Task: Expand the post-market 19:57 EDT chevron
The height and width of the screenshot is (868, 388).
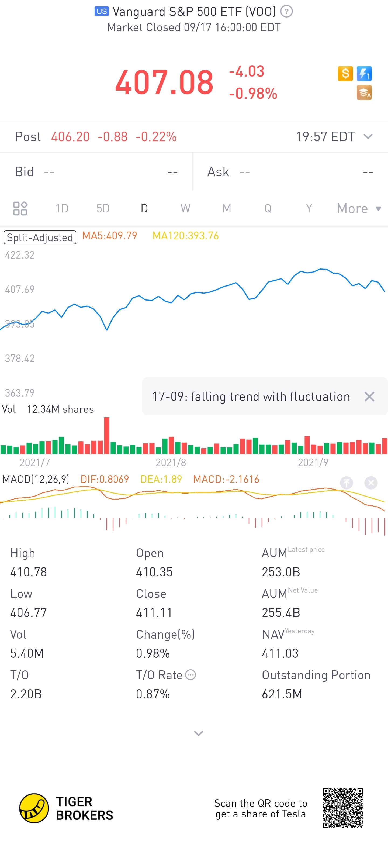Action: (x=368, y=136)
